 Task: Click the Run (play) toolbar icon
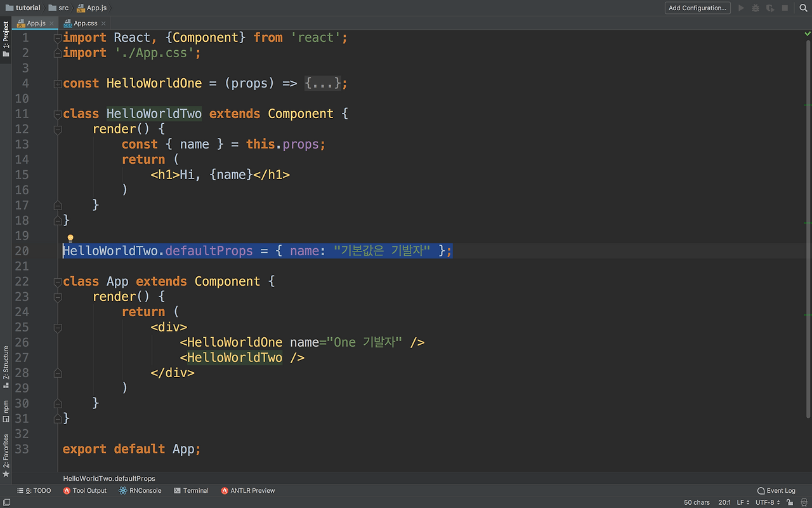point(740,8)
